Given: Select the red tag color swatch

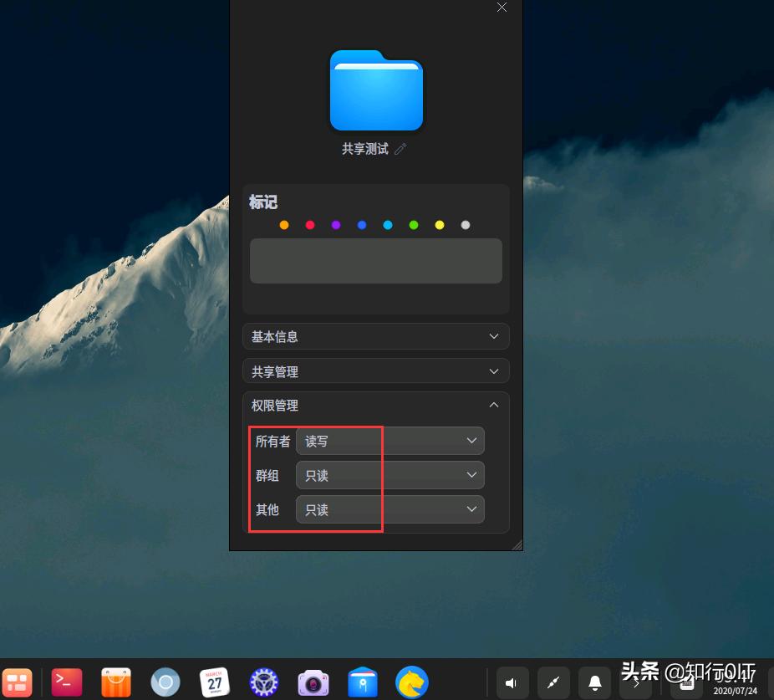Looking at the screenshot, I should [x=310, y=224].
